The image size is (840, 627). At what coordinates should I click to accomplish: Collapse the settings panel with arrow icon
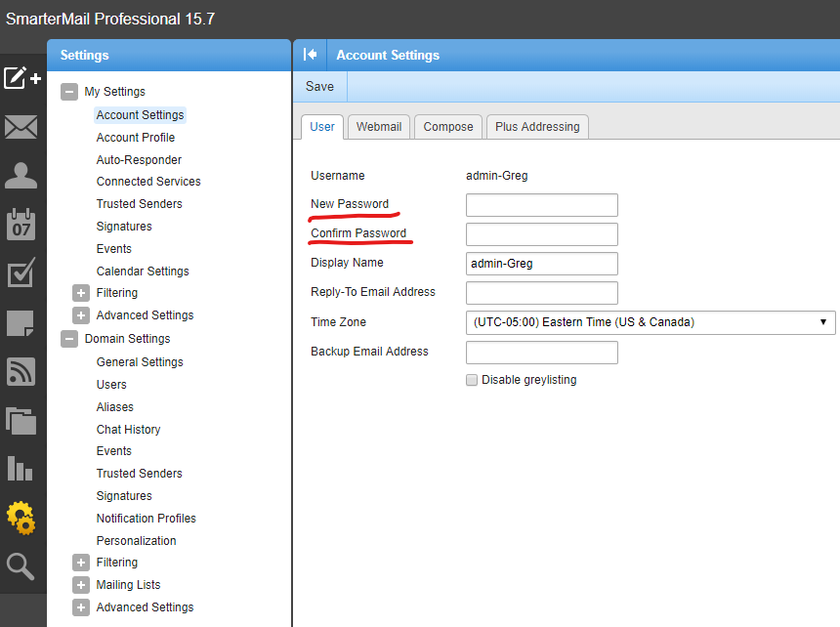311,55
